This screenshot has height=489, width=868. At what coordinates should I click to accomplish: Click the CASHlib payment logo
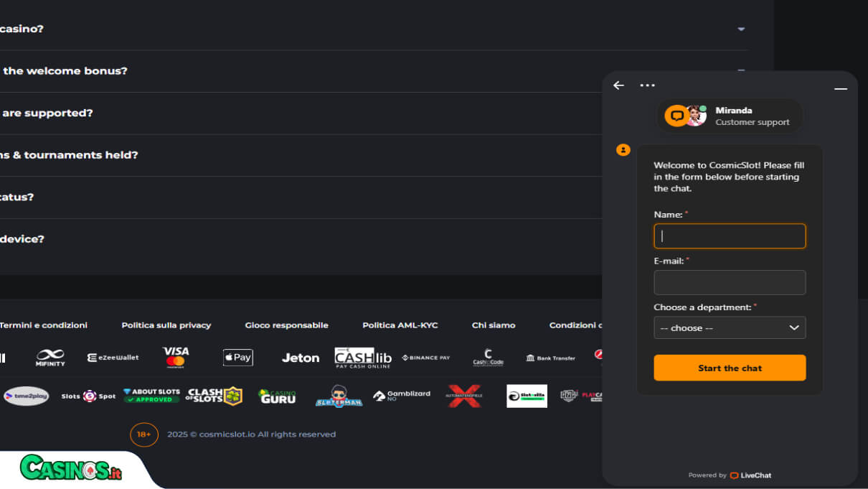363,358
